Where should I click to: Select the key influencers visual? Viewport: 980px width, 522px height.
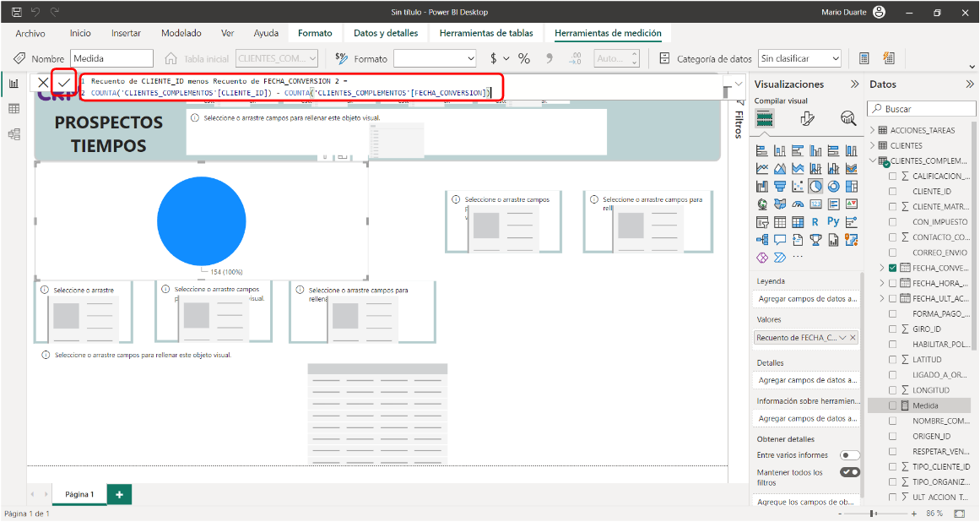coord(851,222)
